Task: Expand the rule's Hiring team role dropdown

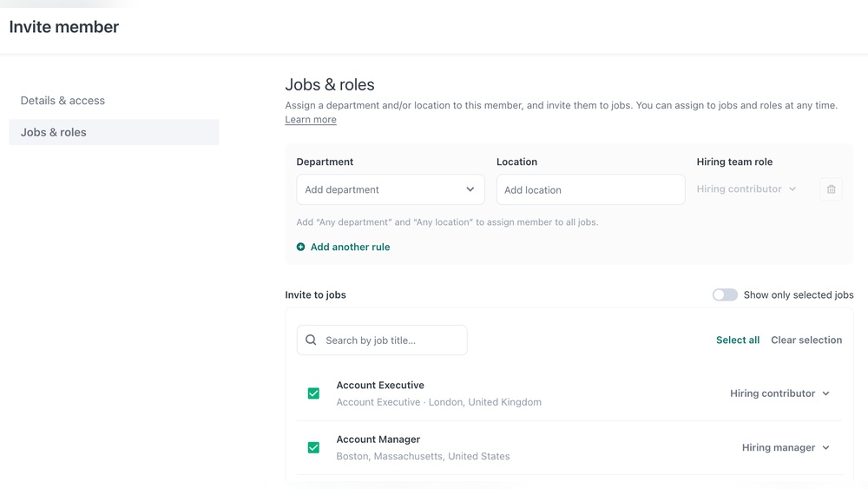Action: pyautogui.click(x=746, y=189)
